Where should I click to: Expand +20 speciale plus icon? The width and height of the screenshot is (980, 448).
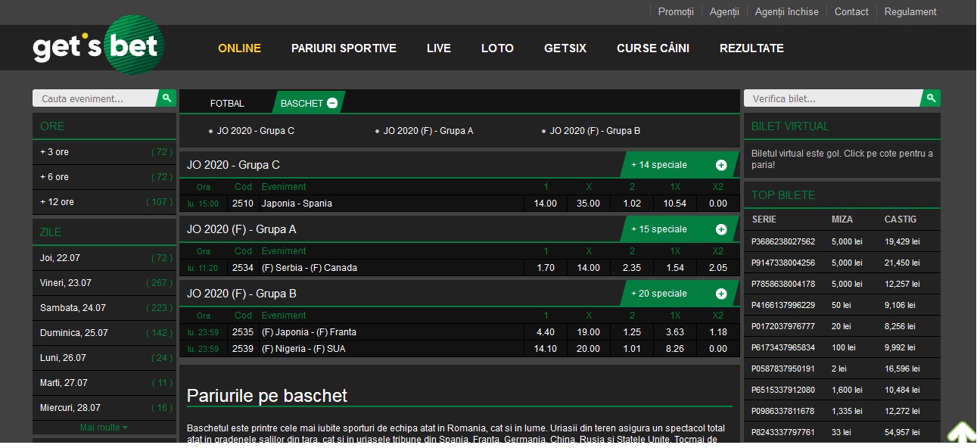(x=721, y=294)
